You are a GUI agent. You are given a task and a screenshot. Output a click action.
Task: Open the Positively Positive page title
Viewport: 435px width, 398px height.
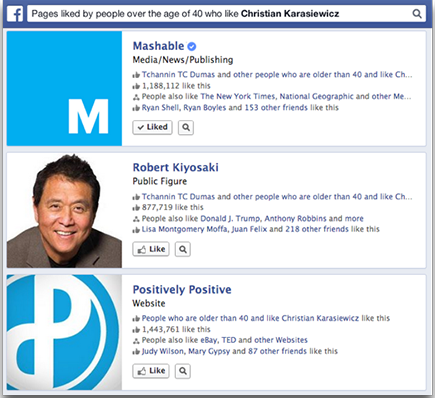tap(182, 289)
